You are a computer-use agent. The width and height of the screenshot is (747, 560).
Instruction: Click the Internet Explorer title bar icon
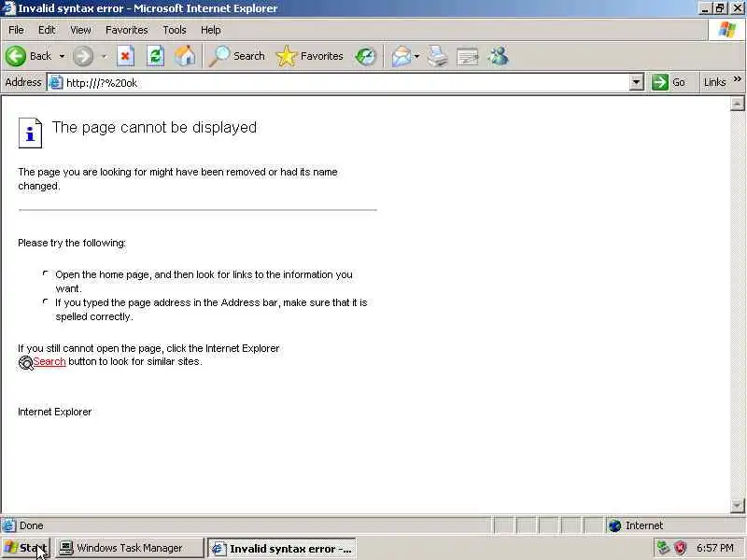9,8
